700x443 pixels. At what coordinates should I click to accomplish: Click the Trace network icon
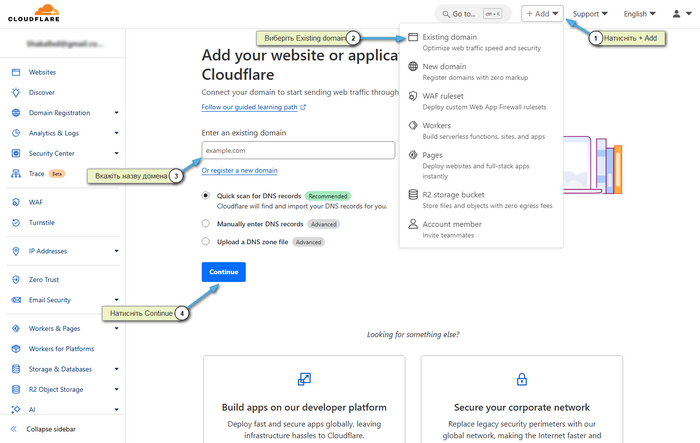point(16,174)
